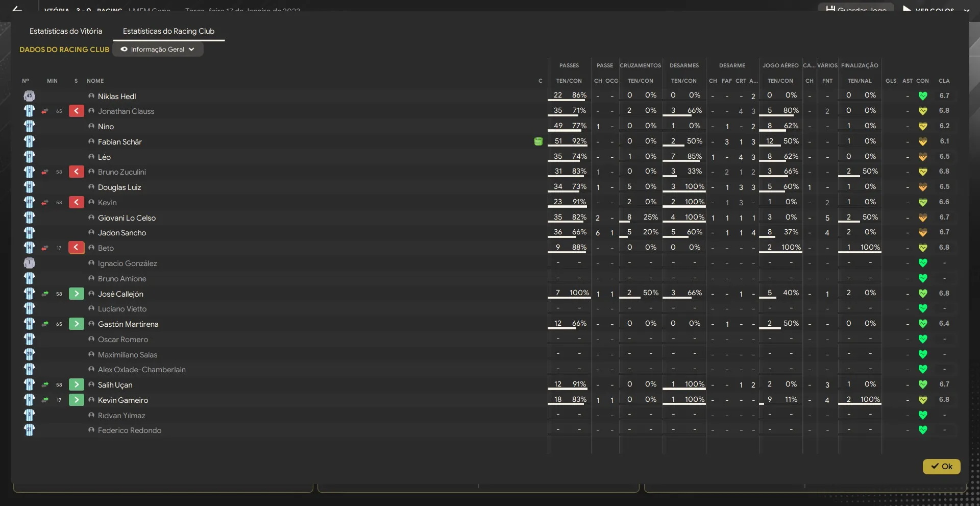Sort by the CLA rating column header
The height and width of the screenshot is (506, 980).
pyautogui.click(x=944, y=81)
